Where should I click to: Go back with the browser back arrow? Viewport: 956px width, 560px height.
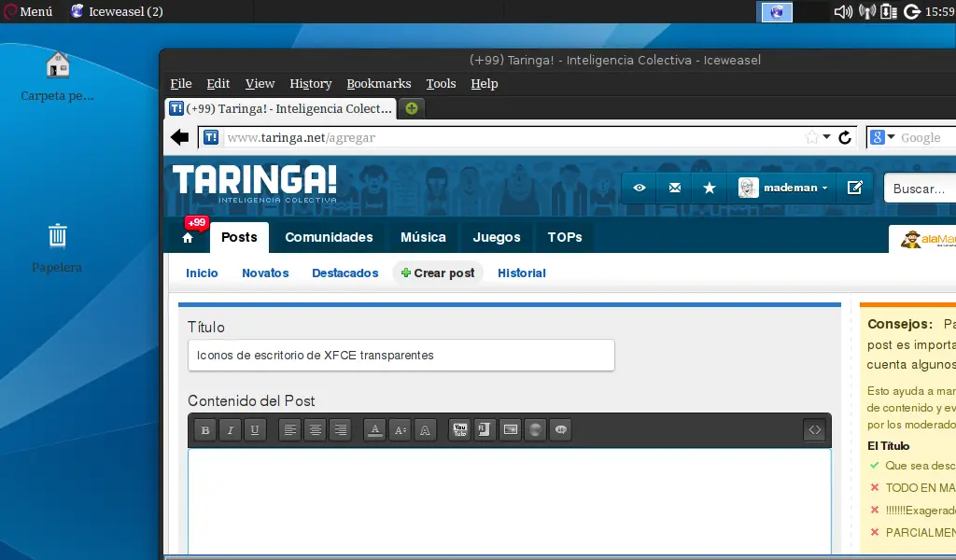180,138
